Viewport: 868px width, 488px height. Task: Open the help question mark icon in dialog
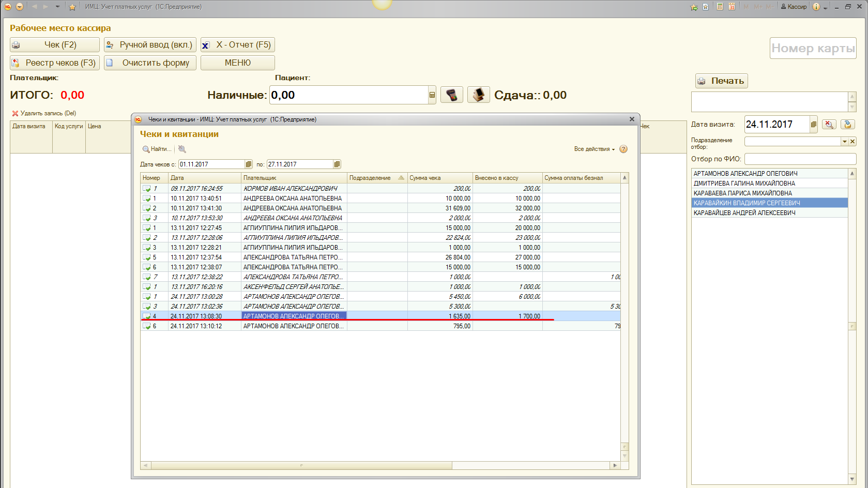(623, 149)
